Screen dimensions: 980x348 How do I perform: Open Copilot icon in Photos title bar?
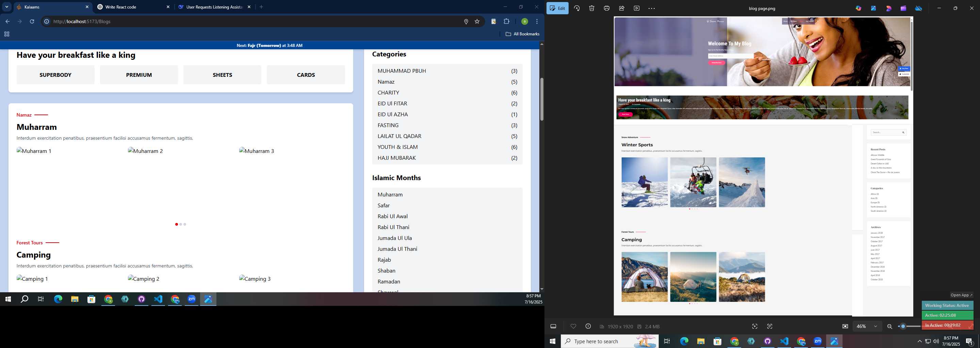click(859, 8)
